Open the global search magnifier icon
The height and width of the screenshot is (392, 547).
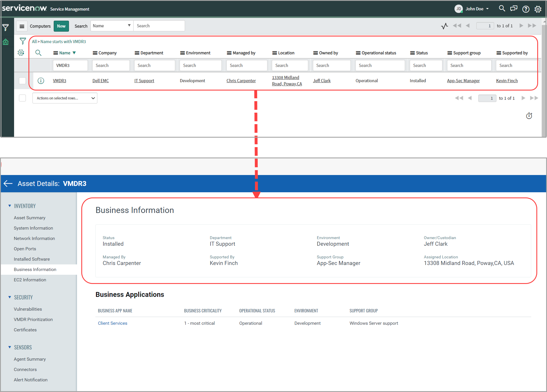pos(502,9)
